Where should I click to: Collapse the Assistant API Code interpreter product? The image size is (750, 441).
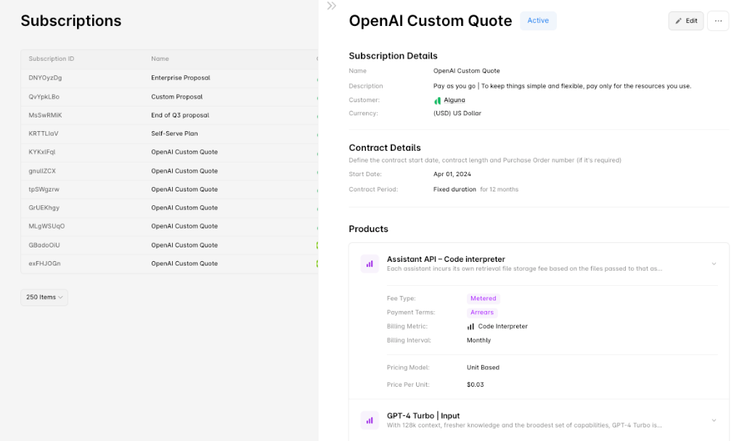[x=714, y=264]
